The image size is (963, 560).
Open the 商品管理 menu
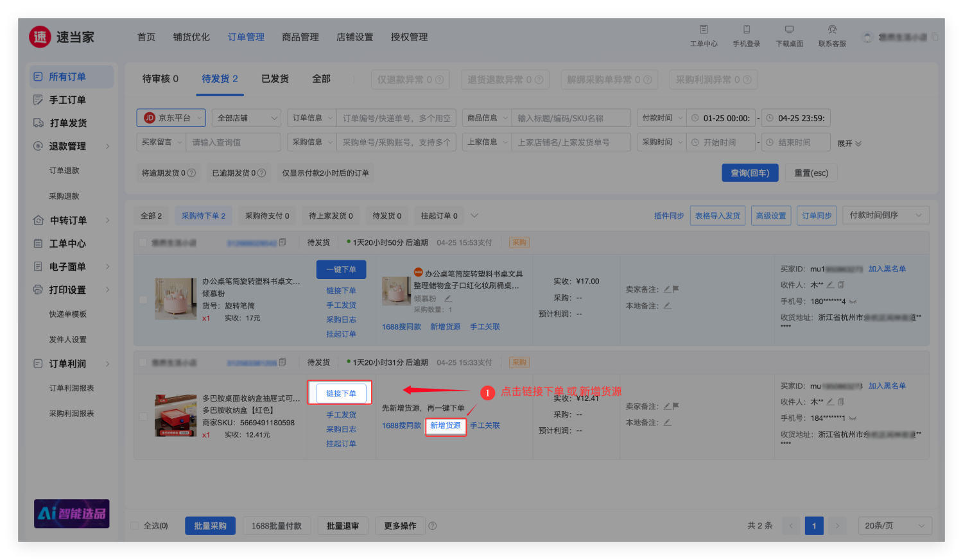click(300, 37)
